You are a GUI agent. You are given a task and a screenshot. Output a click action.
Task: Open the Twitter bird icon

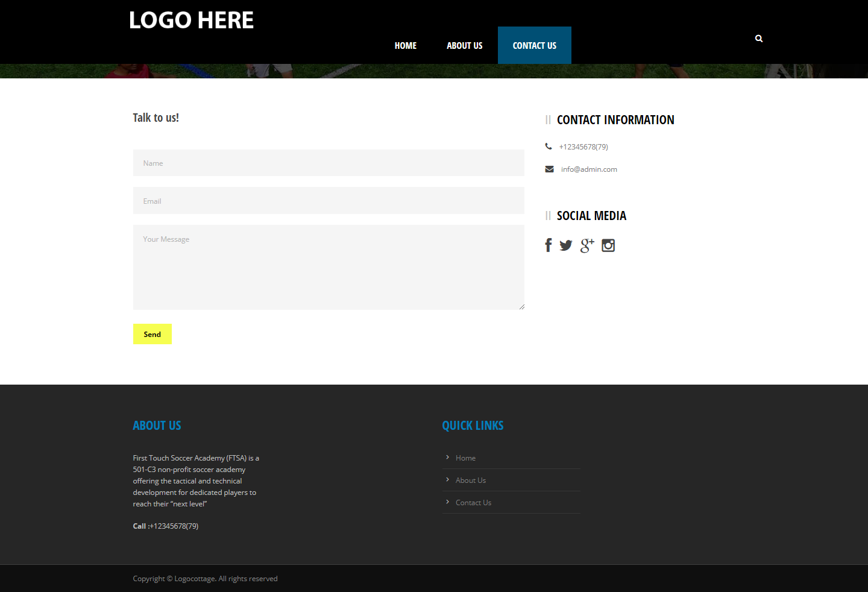(x=565, y=245)
